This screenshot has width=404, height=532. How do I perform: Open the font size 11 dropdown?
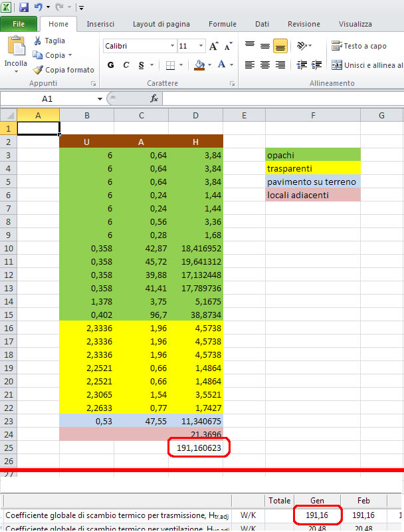pyautogui.click(x=201, y=46)
